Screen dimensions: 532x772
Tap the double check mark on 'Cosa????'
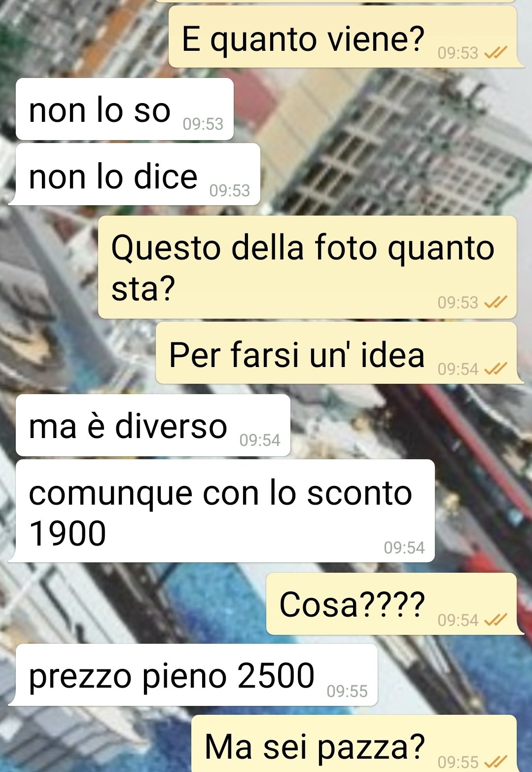click(x=495, y=620)
